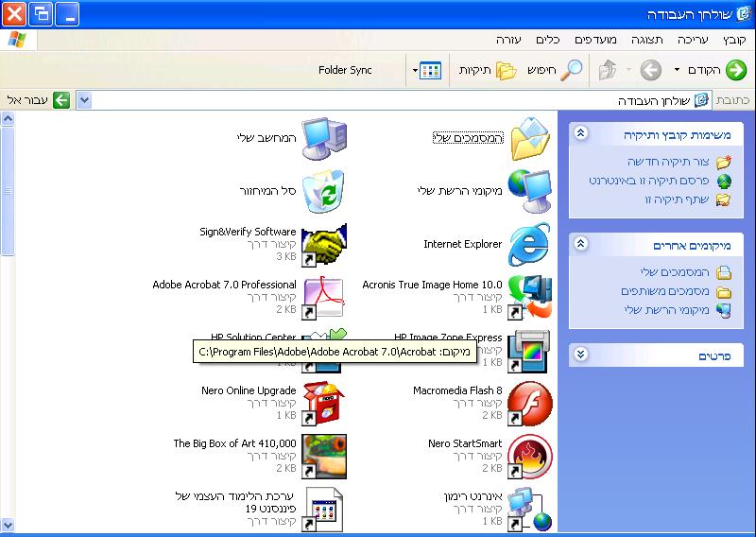Open the קובץ (File) menu

point(734,40)
